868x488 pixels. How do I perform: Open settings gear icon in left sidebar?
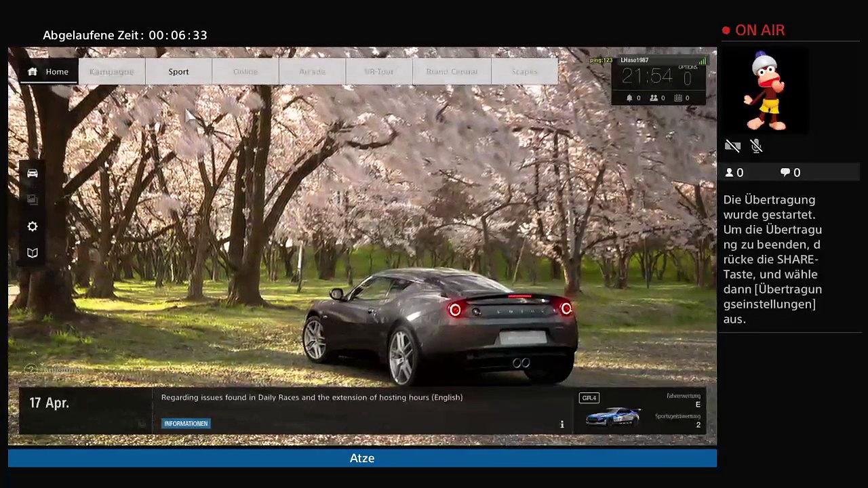click(33, 226)
